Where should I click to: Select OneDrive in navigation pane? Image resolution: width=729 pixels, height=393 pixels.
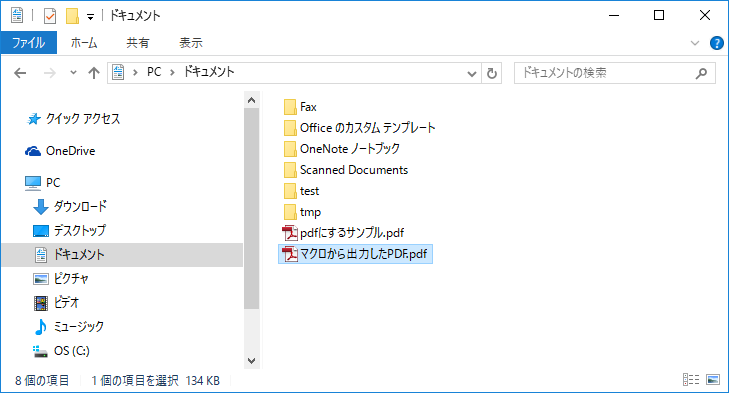(71, 151)
